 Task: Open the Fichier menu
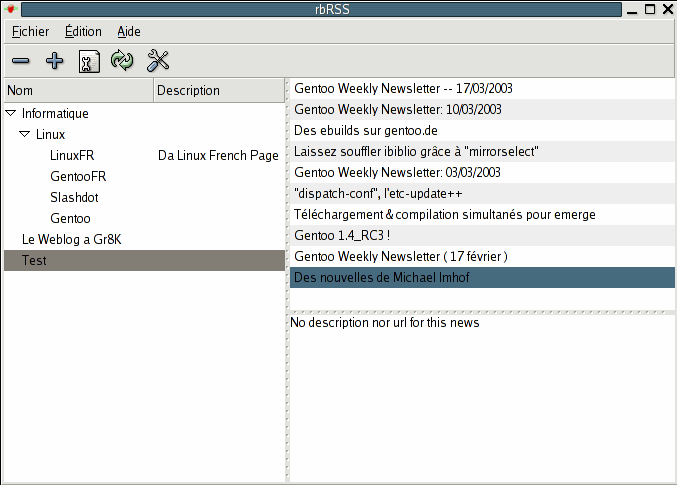tap(30, 32)
